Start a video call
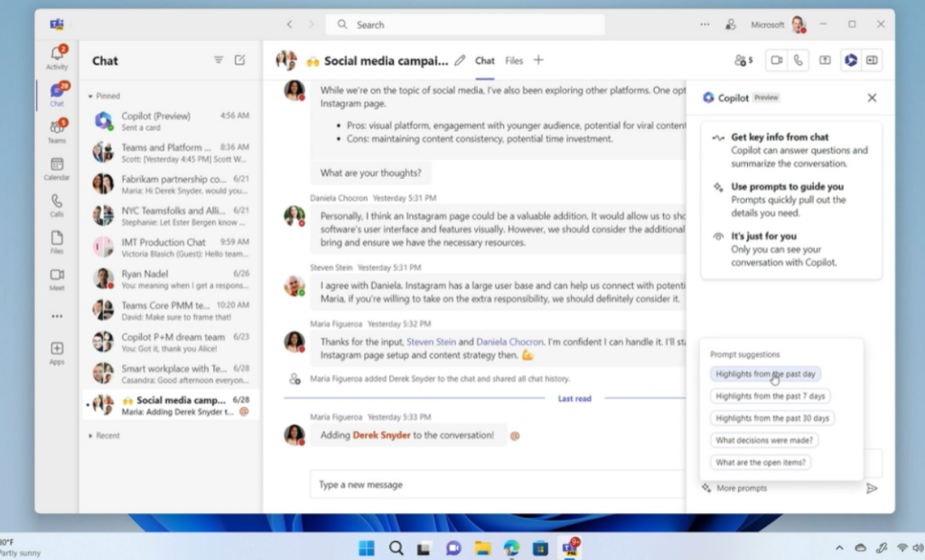This screenshot has width=925, height=560. 776,61
